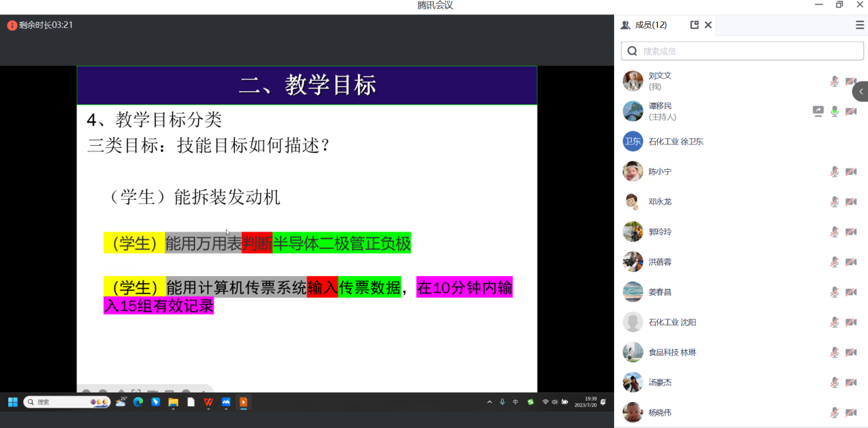868x428 pixels.
Task: Collapse the side panel with arrow handle
Action: [860, 92]
